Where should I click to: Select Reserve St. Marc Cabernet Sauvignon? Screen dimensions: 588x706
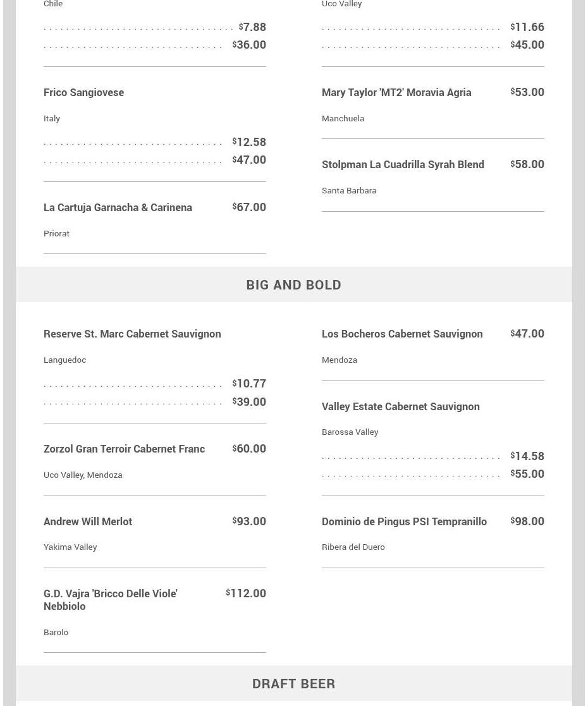132,334
